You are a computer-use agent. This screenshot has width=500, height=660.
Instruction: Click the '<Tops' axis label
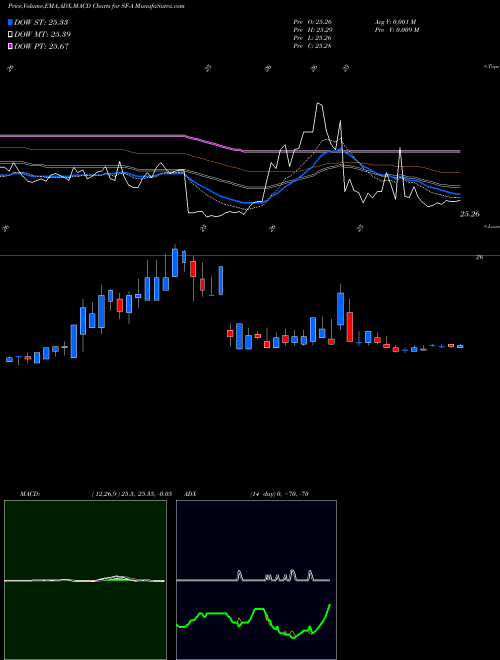(491, 67)
